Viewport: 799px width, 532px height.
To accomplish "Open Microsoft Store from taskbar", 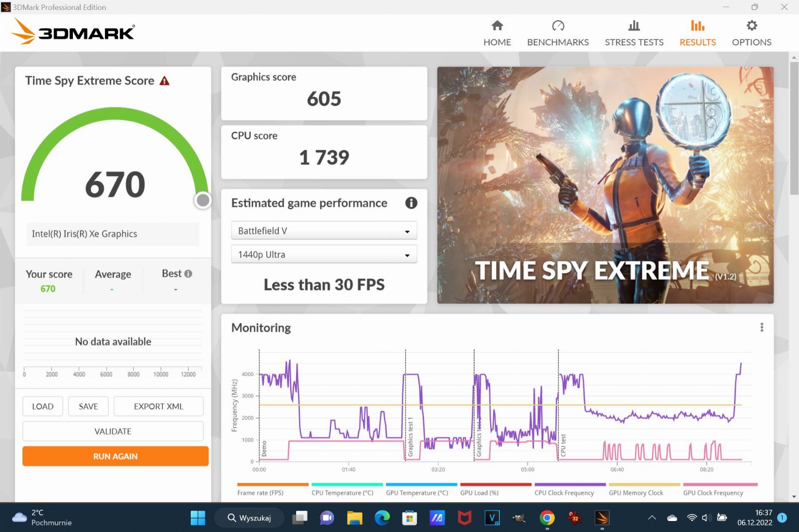I will (x=409, y=518).
